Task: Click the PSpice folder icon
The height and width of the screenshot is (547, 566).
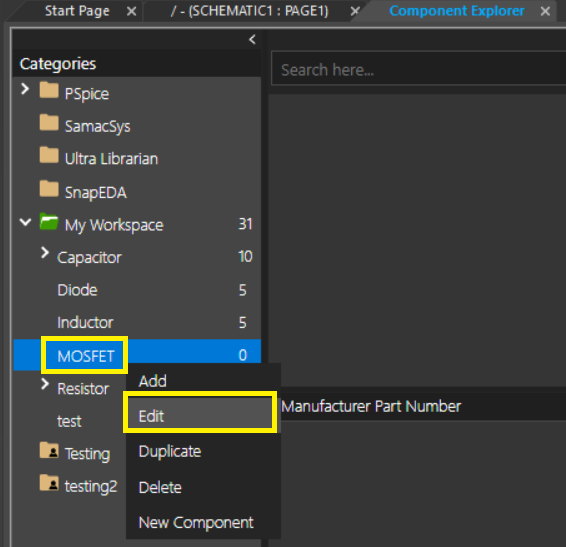Action: [x=49, y=90]
